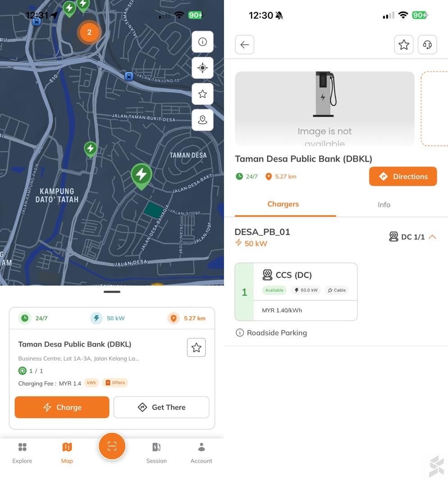Go back using the arrow button
This screenshot has height=486, width=448.
(244, 45)
